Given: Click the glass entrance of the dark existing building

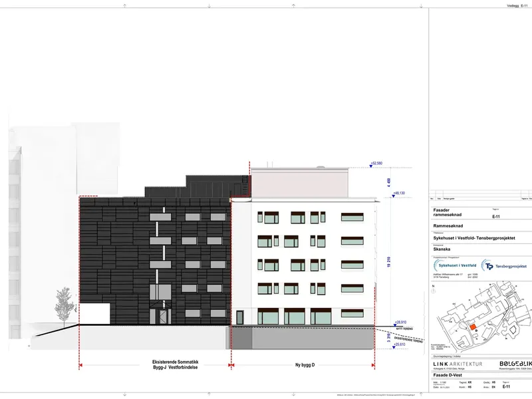Looking at the screenshot, I should pos(160,317).
